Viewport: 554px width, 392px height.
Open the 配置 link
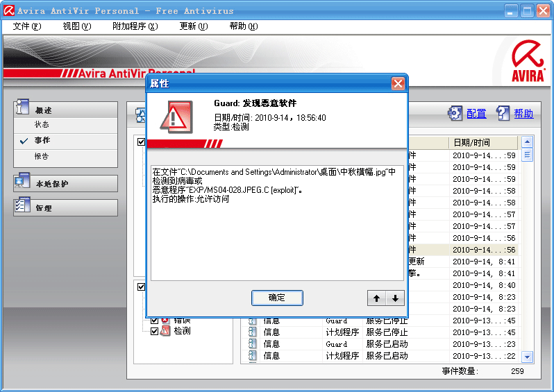tap(476, 114)
